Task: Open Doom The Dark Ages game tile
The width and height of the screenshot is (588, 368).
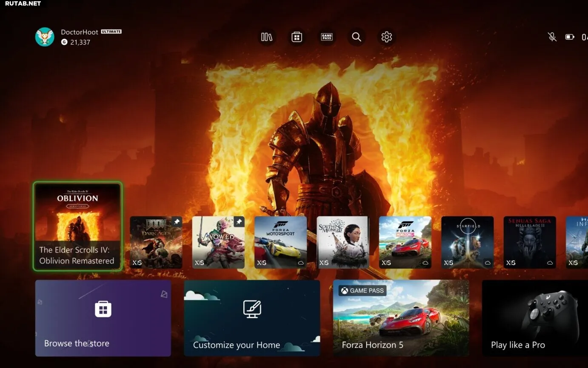Action: [156, 242]
